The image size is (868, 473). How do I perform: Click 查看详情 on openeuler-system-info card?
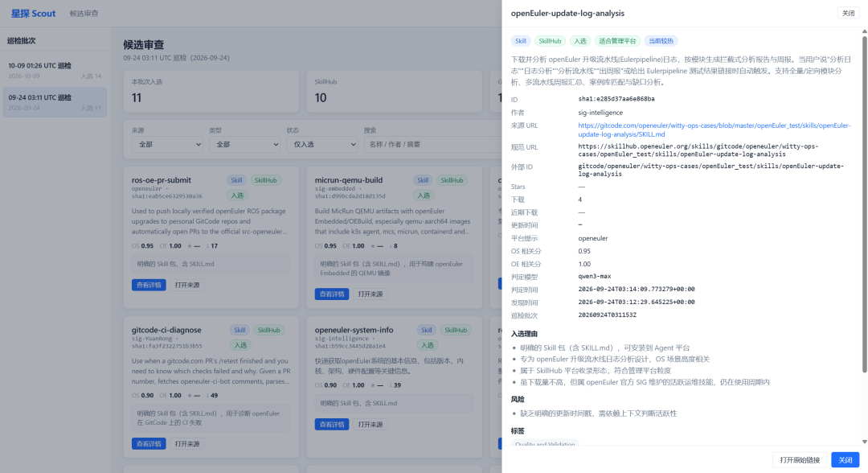(332, 424)
